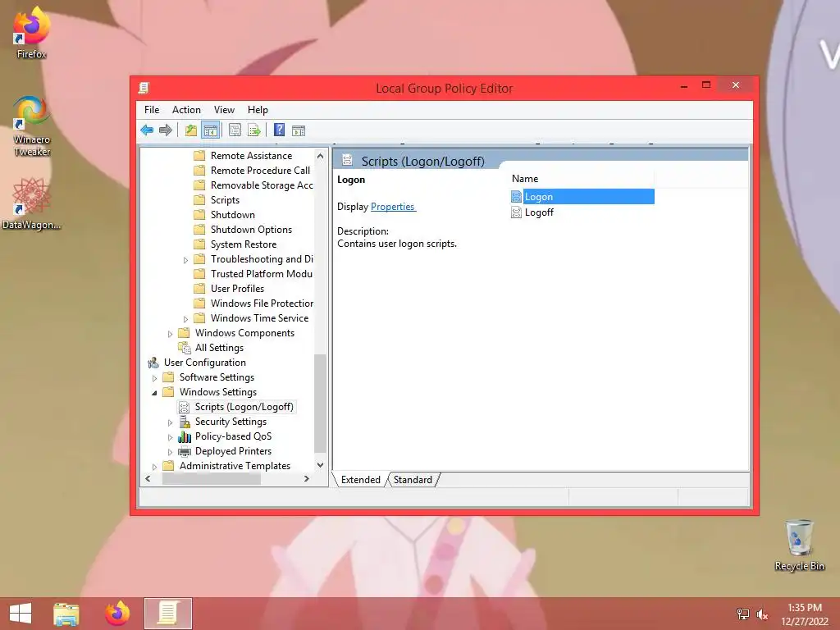Click the Forward arrow in toolbar

166,130
